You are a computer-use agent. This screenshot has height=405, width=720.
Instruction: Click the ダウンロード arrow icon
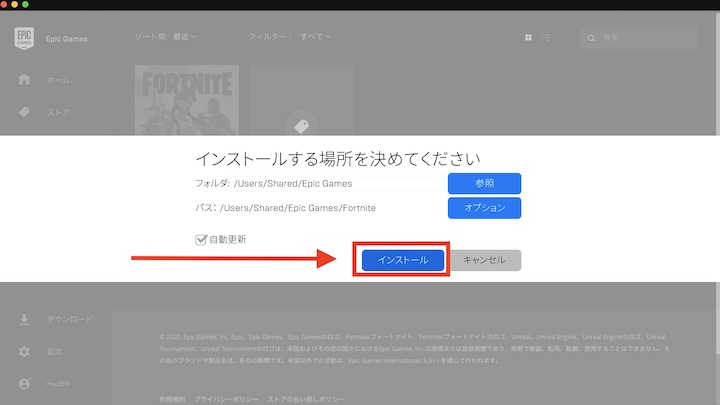point(24,319)
